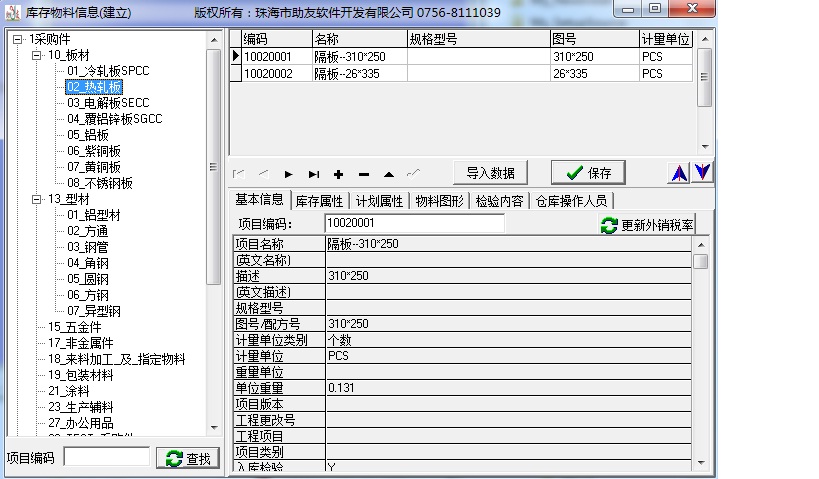Select tree item 01_铝型材
Screen dimensions: 819x479
click(x=94, y=215)
